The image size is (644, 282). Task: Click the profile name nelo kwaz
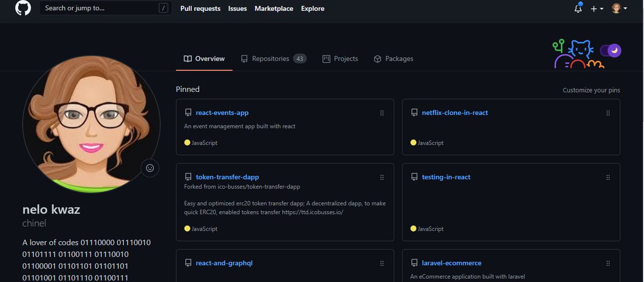click(52, 210)
